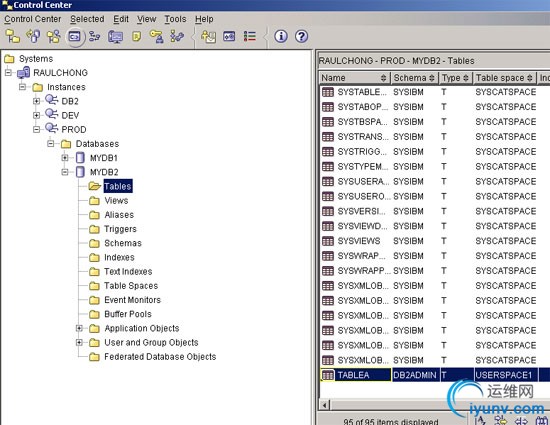Open the License Center key icon
Viewport: 550px width, 425px height.
156,36
